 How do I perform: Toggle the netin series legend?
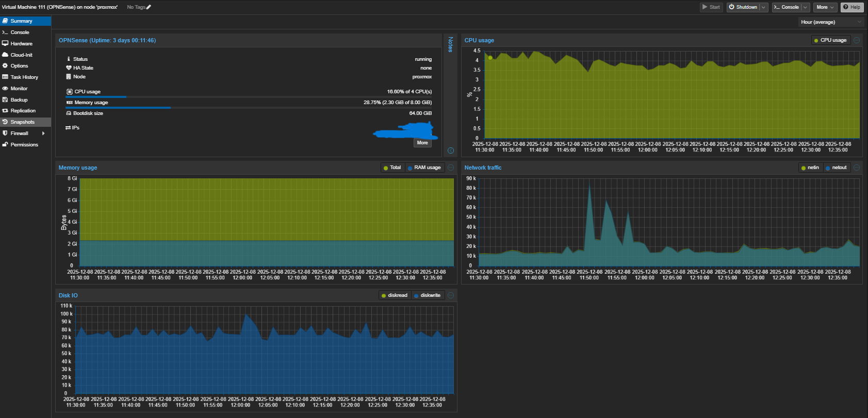pyautogui.click(x=810, y=168)
